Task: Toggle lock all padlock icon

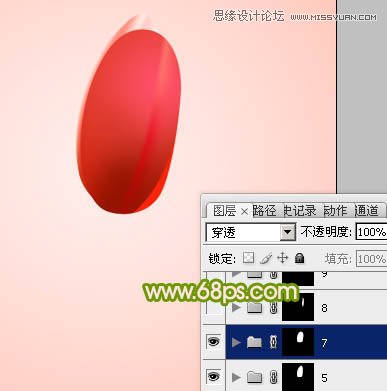Action: coord(299,258)
